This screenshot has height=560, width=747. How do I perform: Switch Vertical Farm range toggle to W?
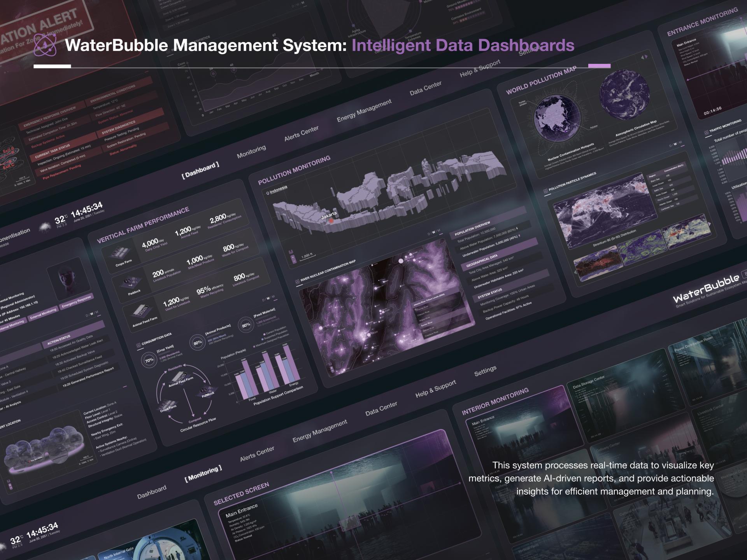pos(268,299)
